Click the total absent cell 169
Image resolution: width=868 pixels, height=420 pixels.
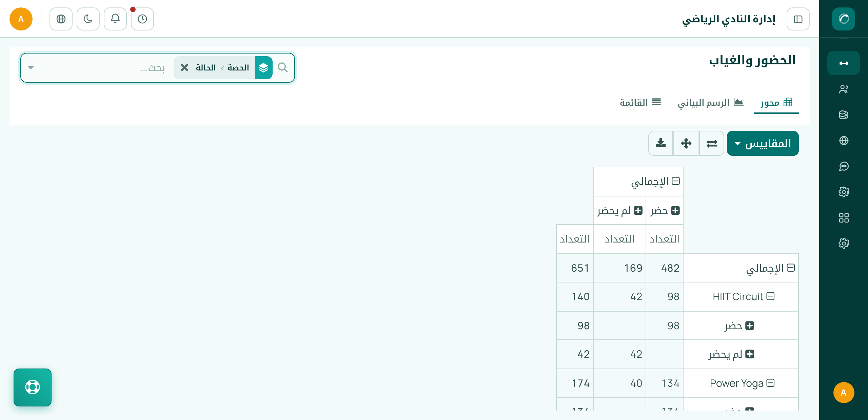(620, 268)
